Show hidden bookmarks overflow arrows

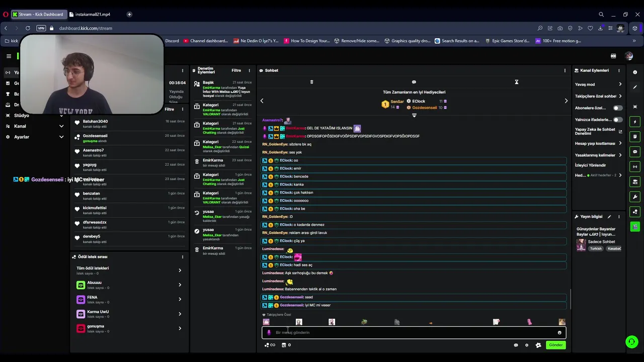click(635, 41)
